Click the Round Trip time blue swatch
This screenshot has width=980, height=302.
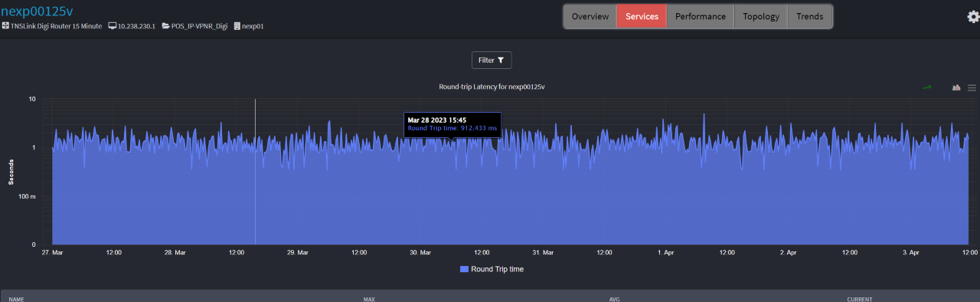coord(464,269)
